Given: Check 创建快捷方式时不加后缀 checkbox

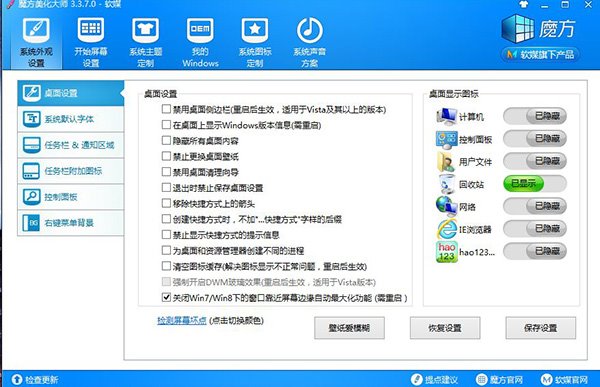Looking at the screenshot, I should 166,219.
